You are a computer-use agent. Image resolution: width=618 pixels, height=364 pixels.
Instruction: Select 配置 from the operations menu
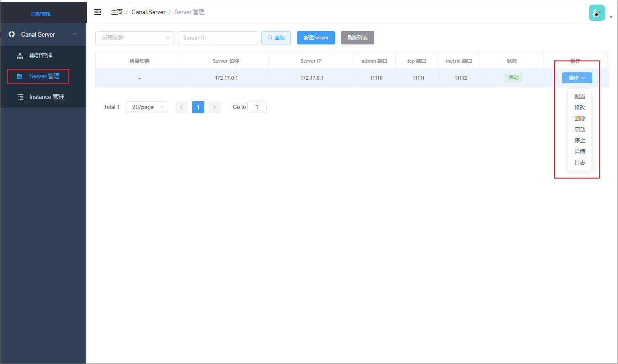tap(580, 97)
